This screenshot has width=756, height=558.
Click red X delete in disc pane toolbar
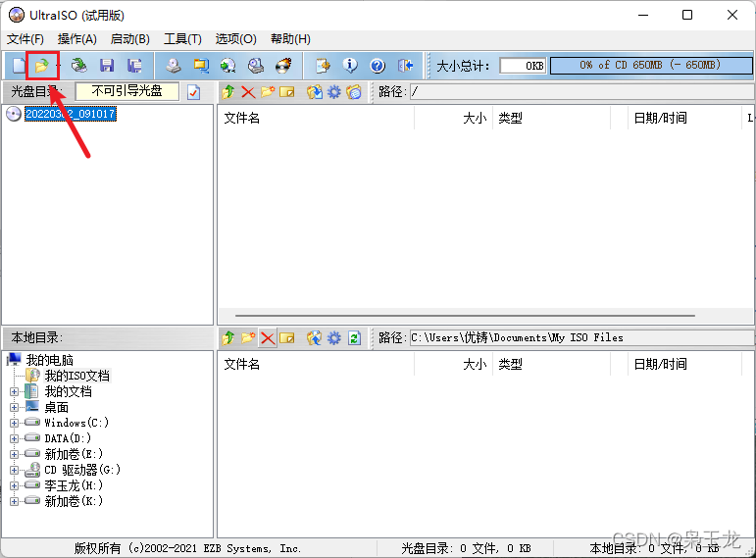pyautogui.click(x=248, y=91)
